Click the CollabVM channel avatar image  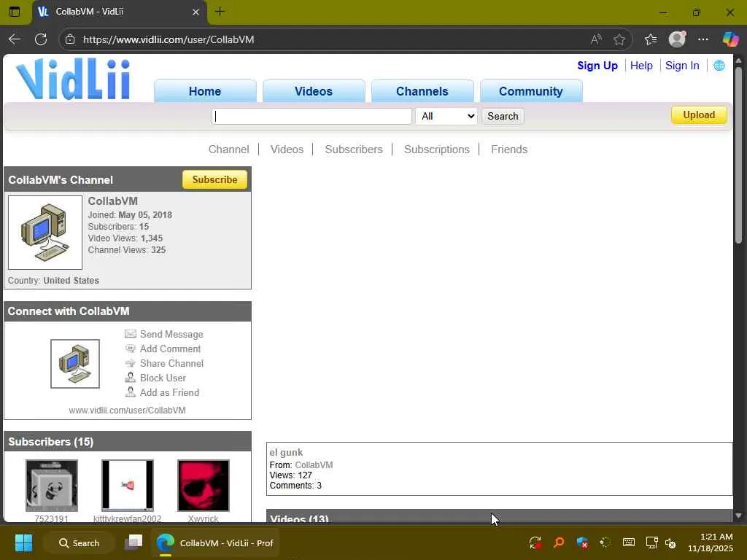pyautogui.click(x=45, y=233)
